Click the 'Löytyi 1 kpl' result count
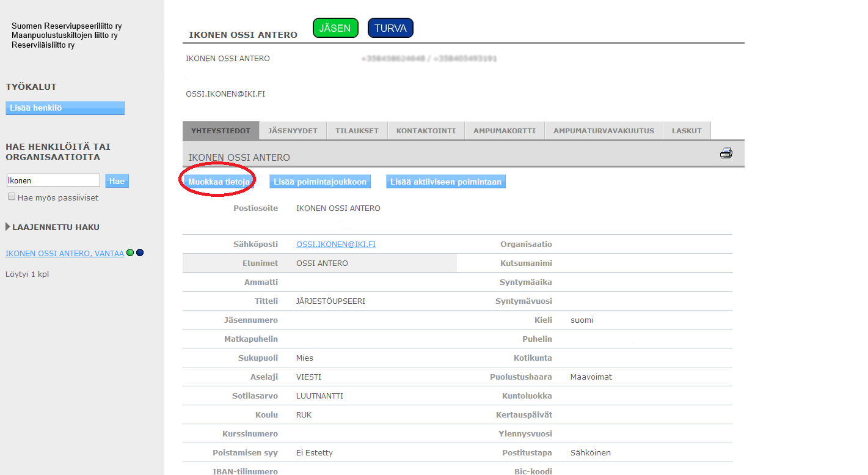Viewport: 868px width, 475px height. click(x=27, y=274)
